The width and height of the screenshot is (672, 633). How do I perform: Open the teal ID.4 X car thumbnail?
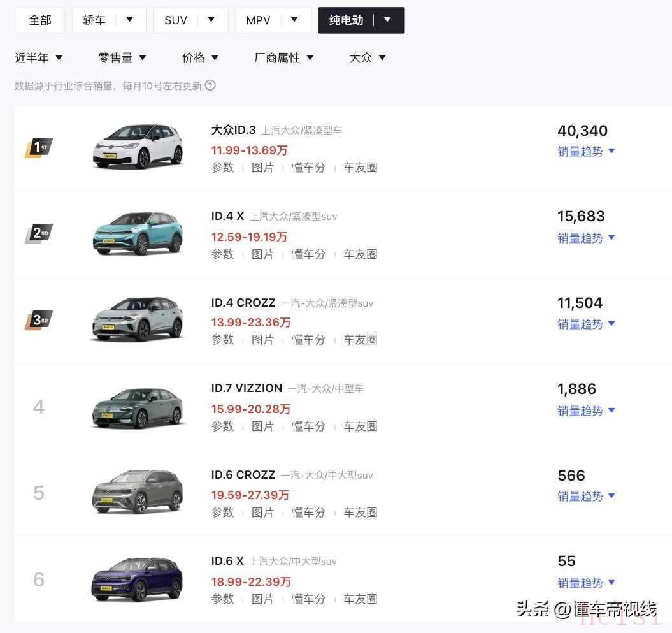tap(138, 233)
